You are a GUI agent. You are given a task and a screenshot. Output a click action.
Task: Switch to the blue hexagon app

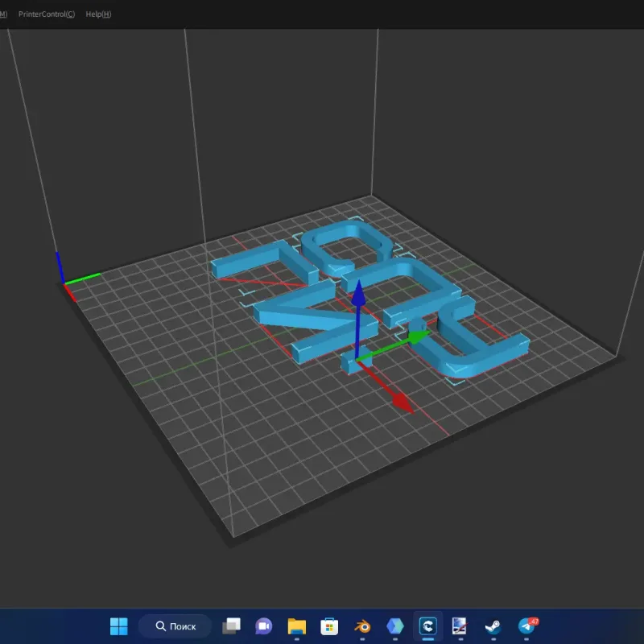point(395,626)
